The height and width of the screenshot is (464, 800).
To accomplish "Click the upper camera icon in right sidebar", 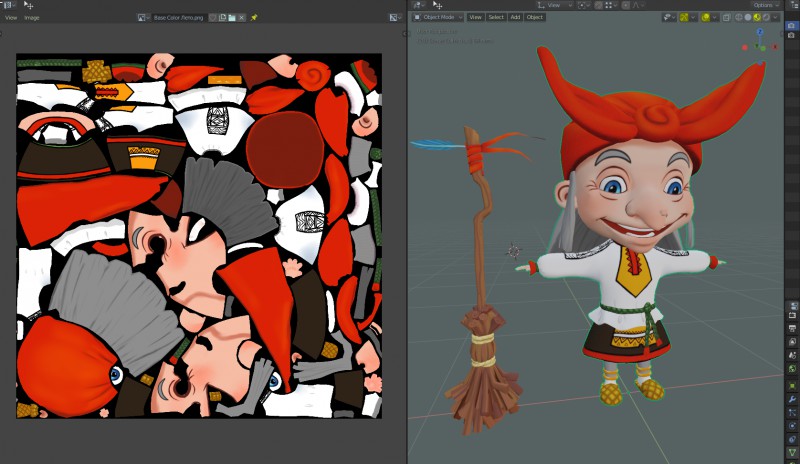I will (x=791, y=26).
